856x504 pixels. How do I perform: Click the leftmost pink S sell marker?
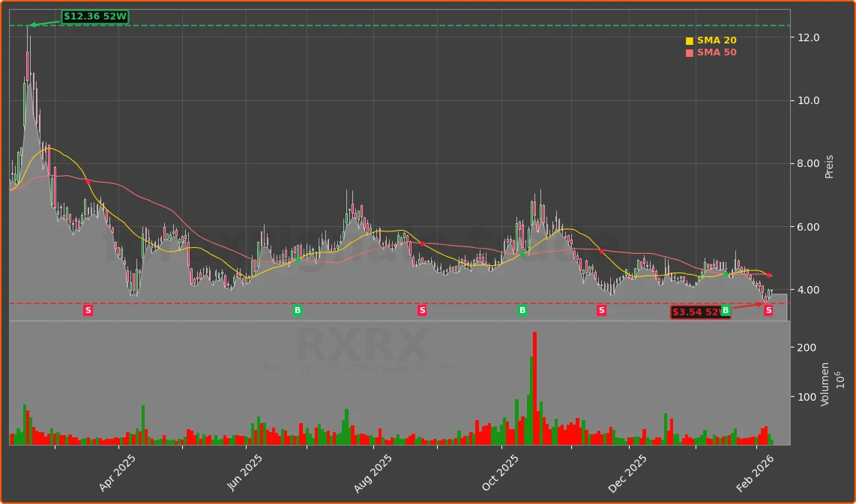[88, 310]
